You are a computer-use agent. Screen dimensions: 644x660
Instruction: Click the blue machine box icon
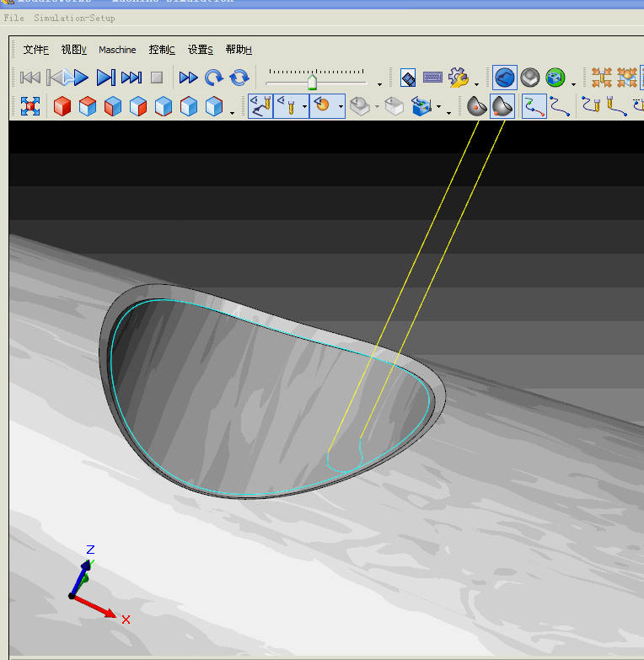point(421,106)
